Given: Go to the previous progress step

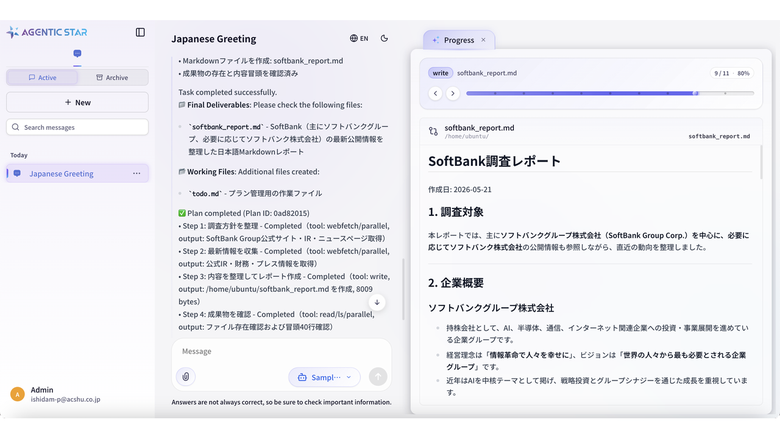Looking at the screenshot, I should 435,93.
